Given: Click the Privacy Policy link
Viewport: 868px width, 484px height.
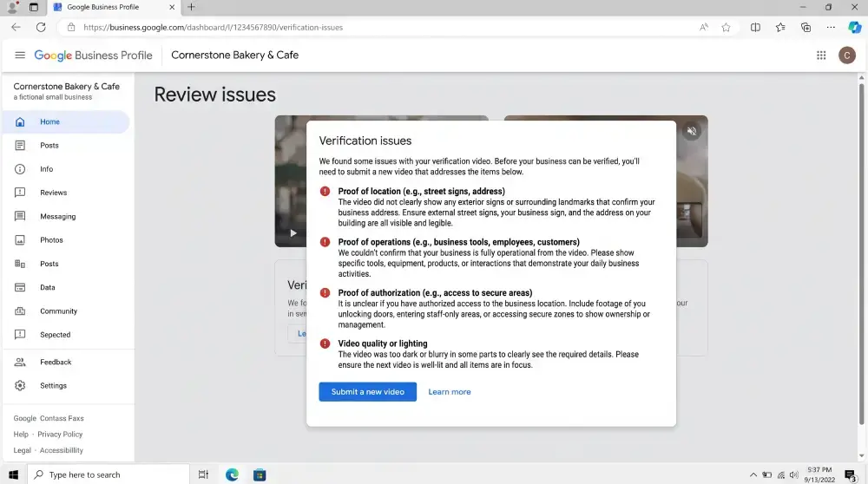Looking at the screenshot, I should [60, 435].
